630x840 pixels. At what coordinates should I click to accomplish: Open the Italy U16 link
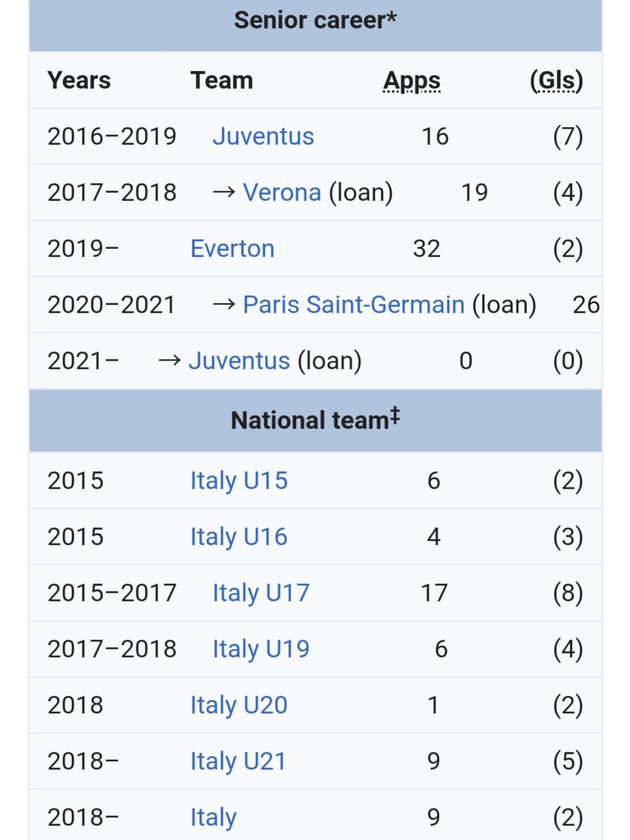point(239,537)
